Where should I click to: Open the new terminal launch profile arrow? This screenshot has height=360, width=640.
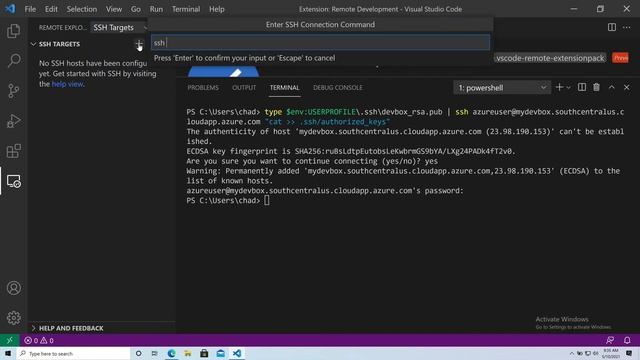(x=568, y=87)
